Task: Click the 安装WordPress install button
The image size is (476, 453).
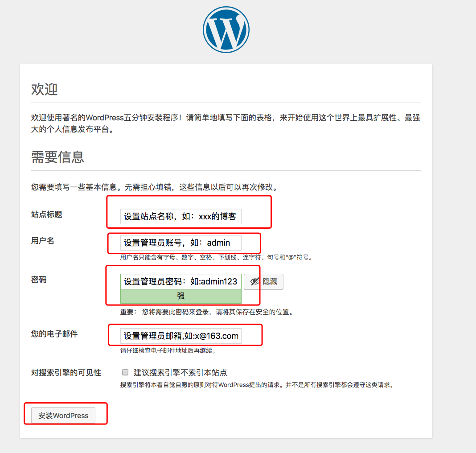Action: tap(63, 416)
